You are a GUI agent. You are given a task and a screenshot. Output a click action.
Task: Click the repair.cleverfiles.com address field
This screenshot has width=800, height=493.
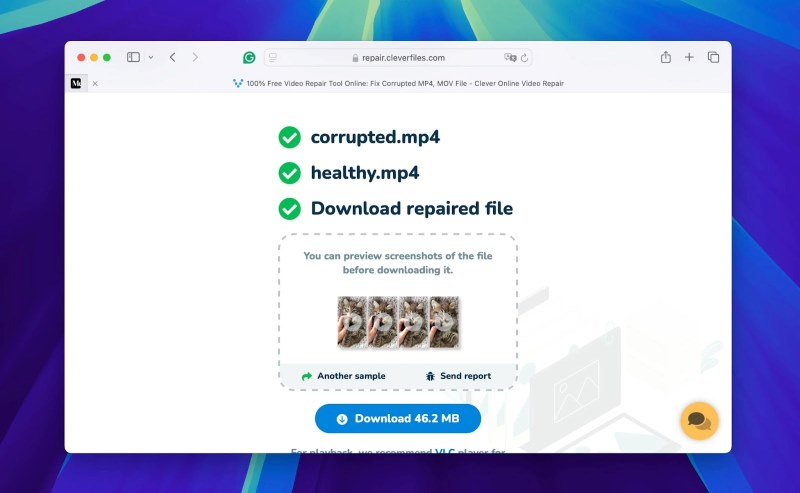click(x=398, y=58)
